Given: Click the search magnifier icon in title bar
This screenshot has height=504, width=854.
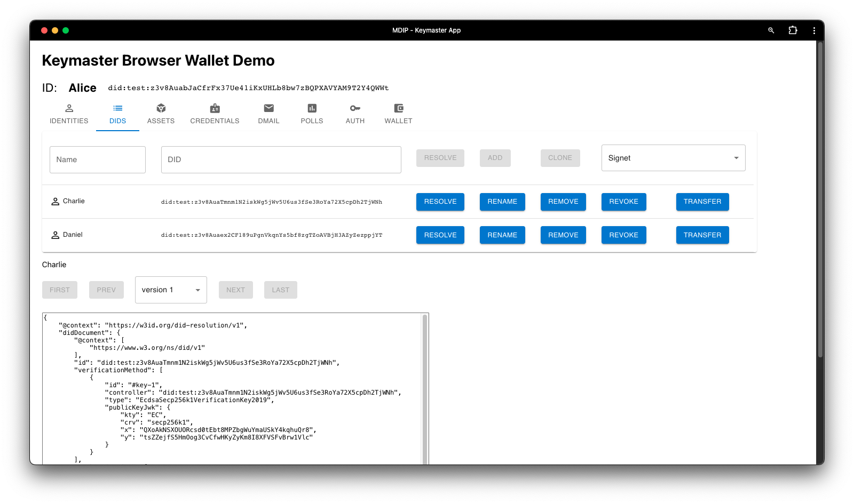Looking at the screenshot, I should pyautogui.click(x=771, y=30).
